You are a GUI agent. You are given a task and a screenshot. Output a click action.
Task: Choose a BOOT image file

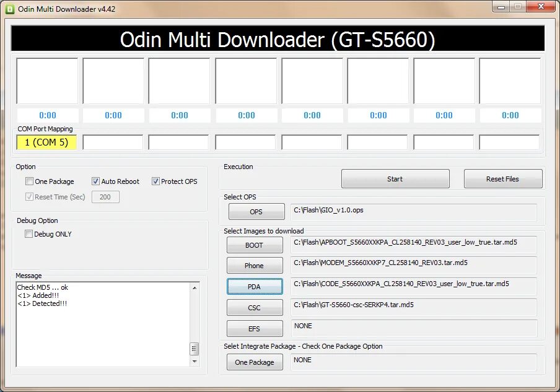pos(255,245)
